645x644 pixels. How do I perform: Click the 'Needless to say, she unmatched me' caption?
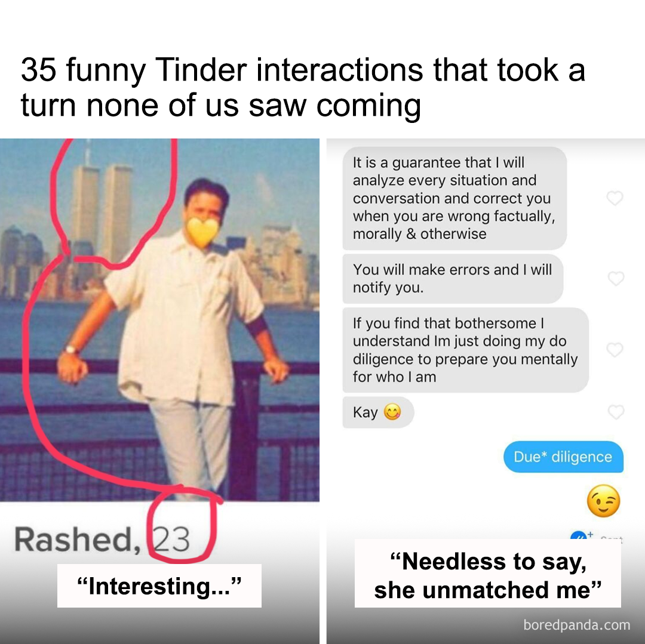click(488, 575)
